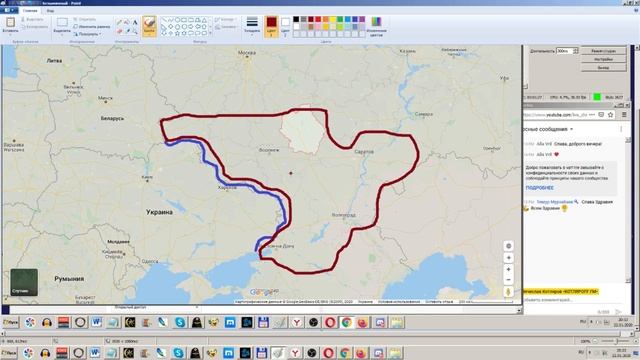Click the Копировать copy command

(x=34, y=27)
